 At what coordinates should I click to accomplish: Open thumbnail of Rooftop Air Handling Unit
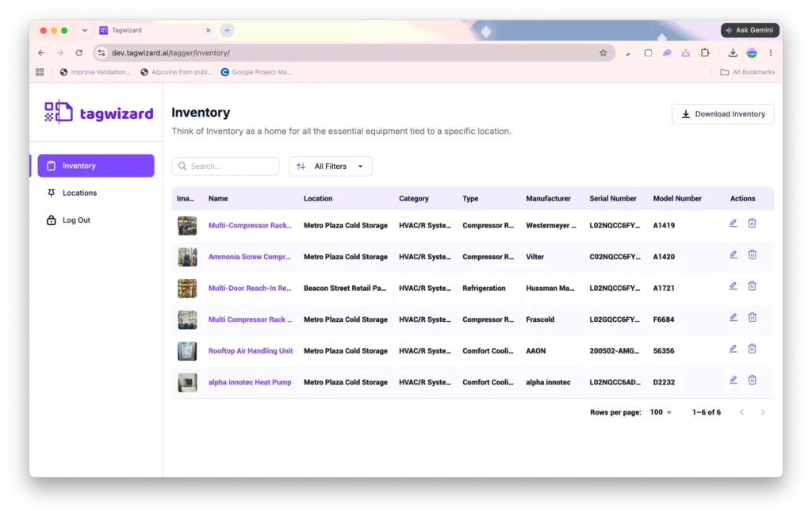[x=187, y=351]
